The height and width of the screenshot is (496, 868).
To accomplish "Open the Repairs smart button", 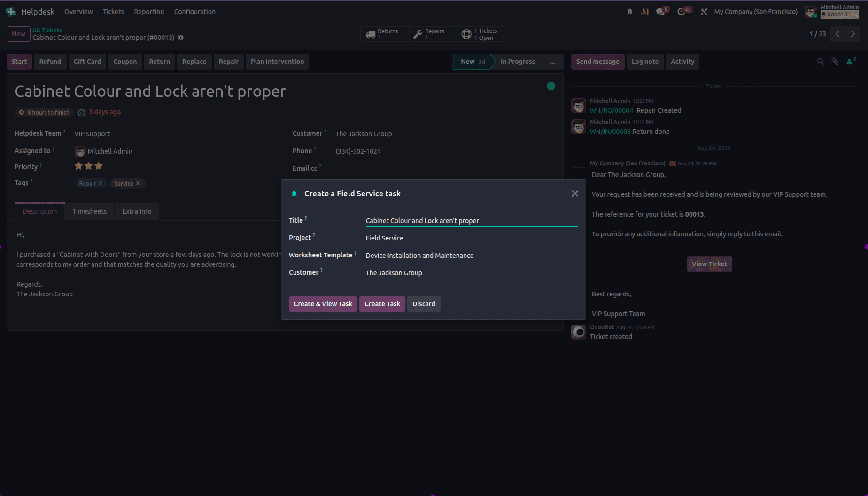I will (x=433, y=34).
